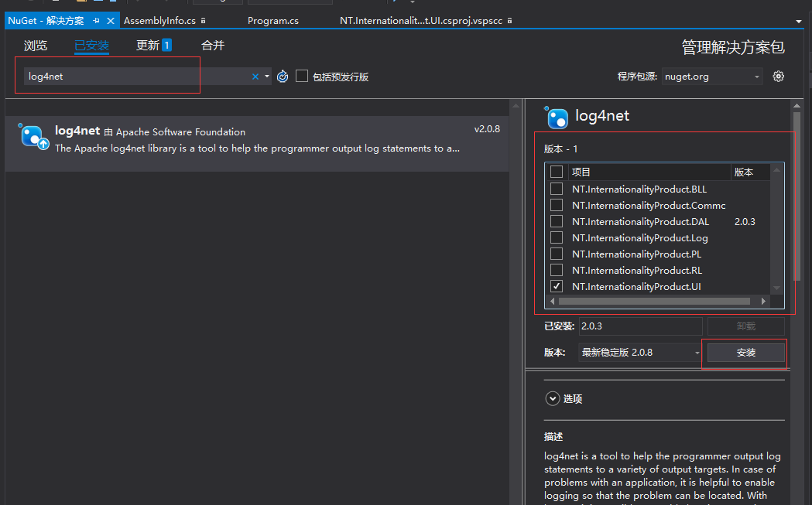Click the log4net logo in details pane
The height and width of the screenshot is (505, 812).
click(557, 118)
